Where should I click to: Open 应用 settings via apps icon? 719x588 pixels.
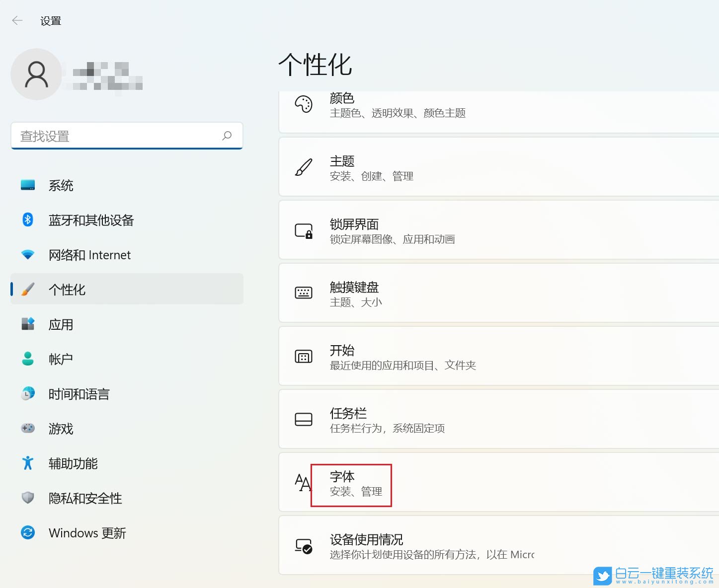click(x=28, y=324)
